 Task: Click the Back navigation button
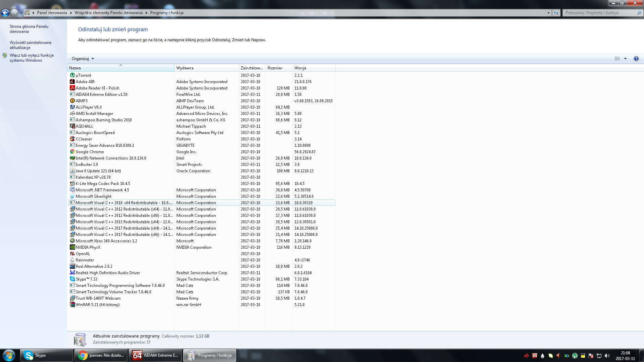click(x=5, y=13)
